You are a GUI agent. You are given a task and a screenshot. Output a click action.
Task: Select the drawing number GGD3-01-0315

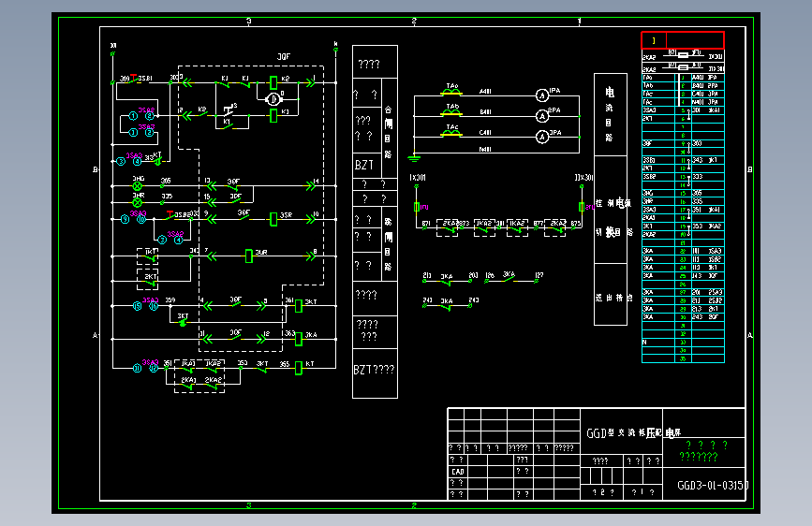click(713, 485)
